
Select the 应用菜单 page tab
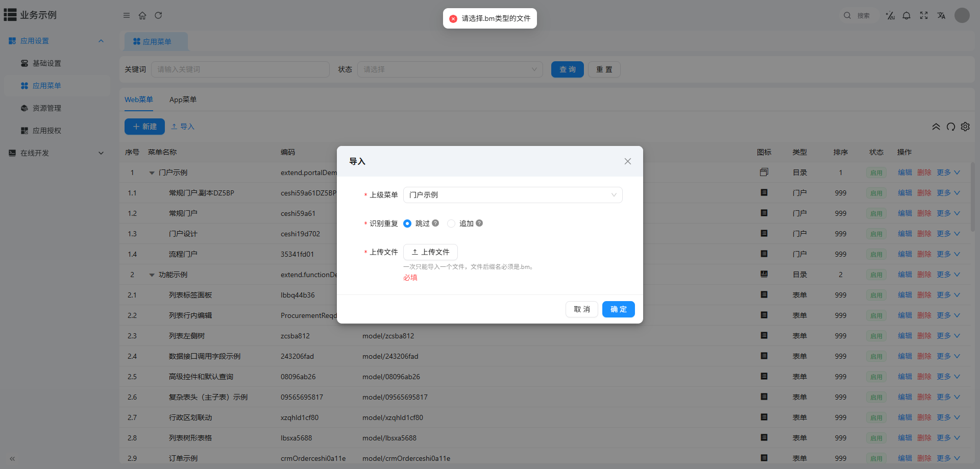pyautogui.click(x=156, y=42)
